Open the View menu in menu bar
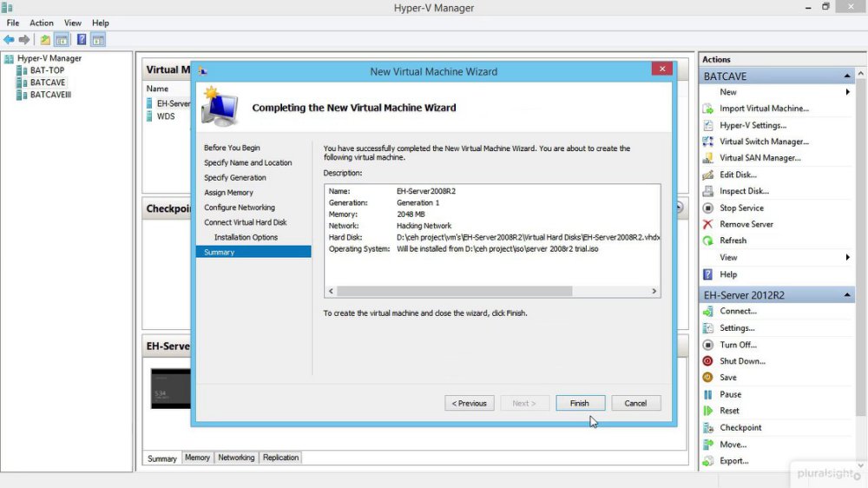This screenshot has height=488, width=868. tap(73, 23)
